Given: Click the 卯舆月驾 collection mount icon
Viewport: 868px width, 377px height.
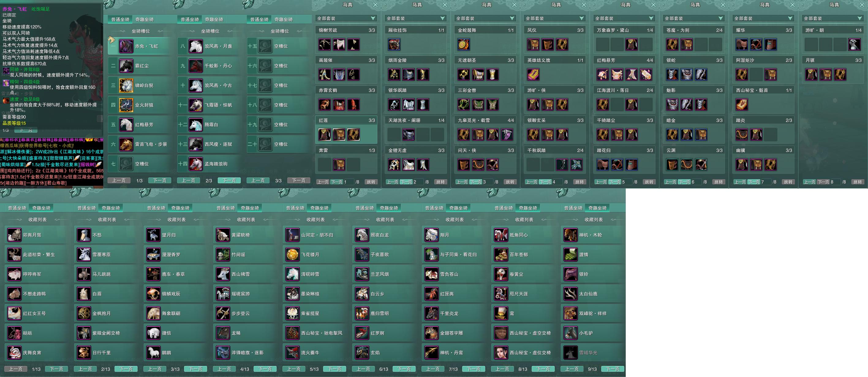Looking at the screenshot, I should tap(14, 235).
